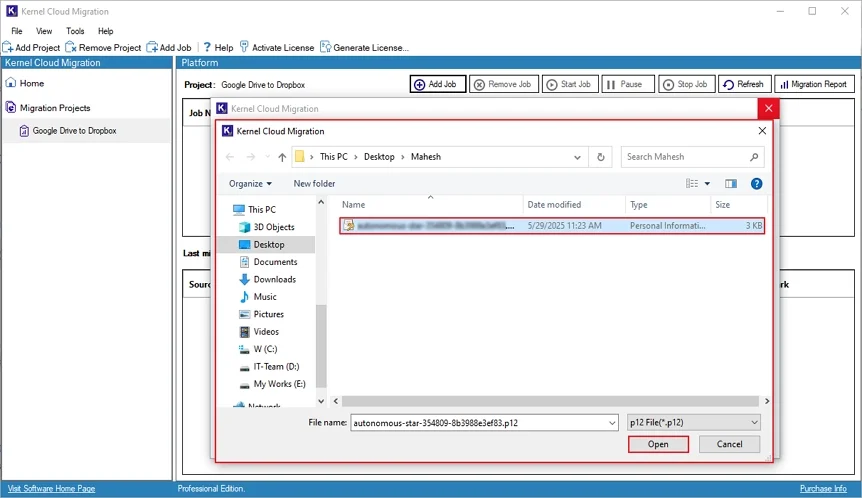Click Cancel in the file dialog
This screenshot has width=862, height=498.
730,444
